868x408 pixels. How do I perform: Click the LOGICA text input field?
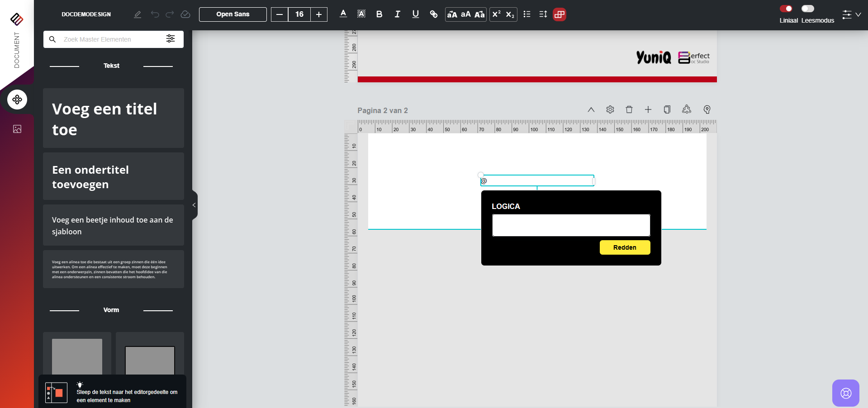[x=571, y=225]
